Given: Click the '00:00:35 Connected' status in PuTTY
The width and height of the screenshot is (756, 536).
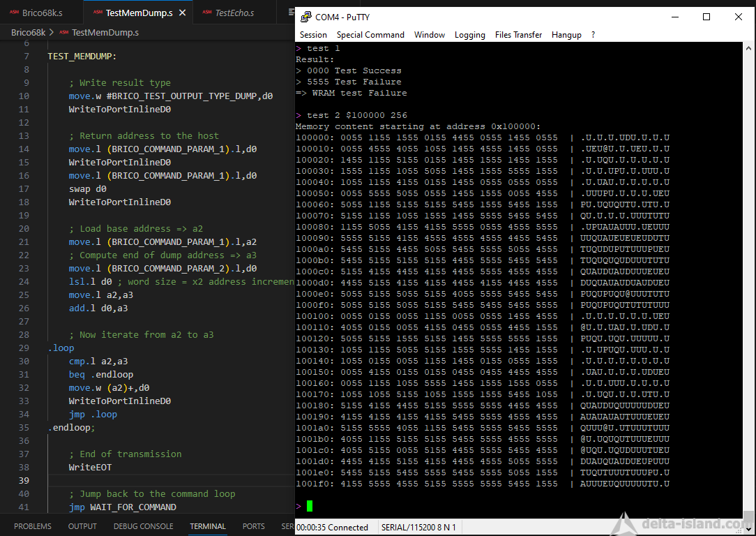Looking at the screenshot, I should [332, 528].
